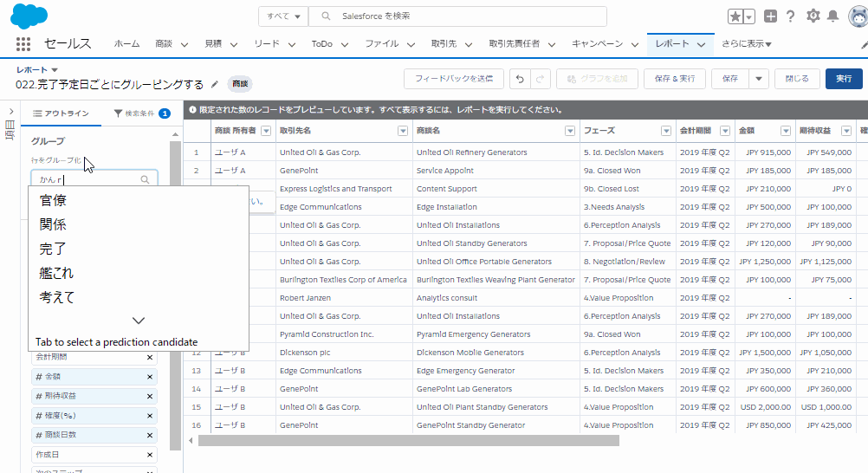
Task: Click the Salesforce を検索 search box
Action: 457,16
